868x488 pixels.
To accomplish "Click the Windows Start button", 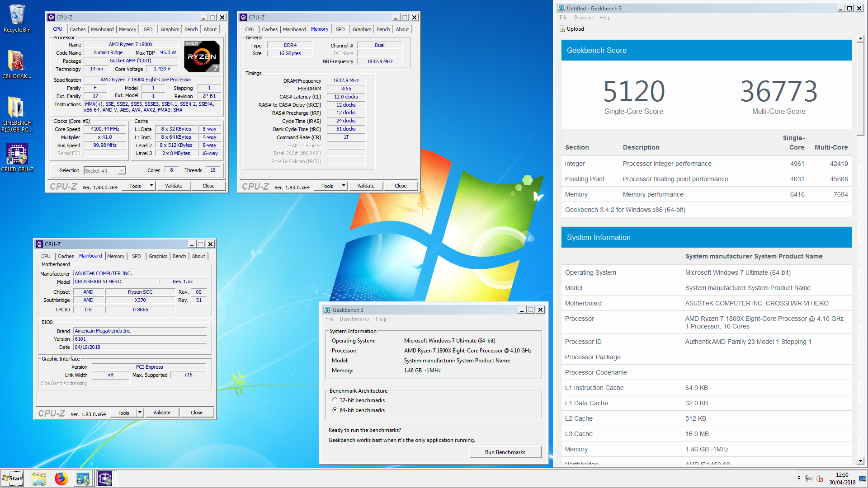I will (12, 479).
